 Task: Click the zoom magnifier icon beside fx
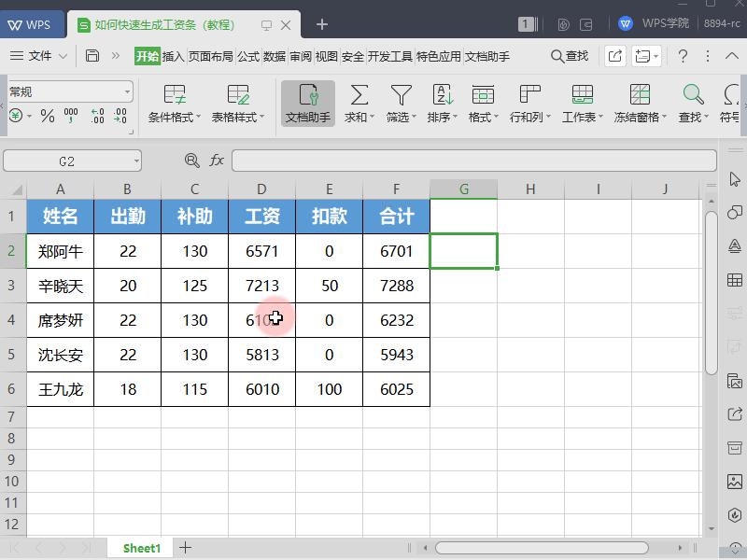(x=192, y=160)
